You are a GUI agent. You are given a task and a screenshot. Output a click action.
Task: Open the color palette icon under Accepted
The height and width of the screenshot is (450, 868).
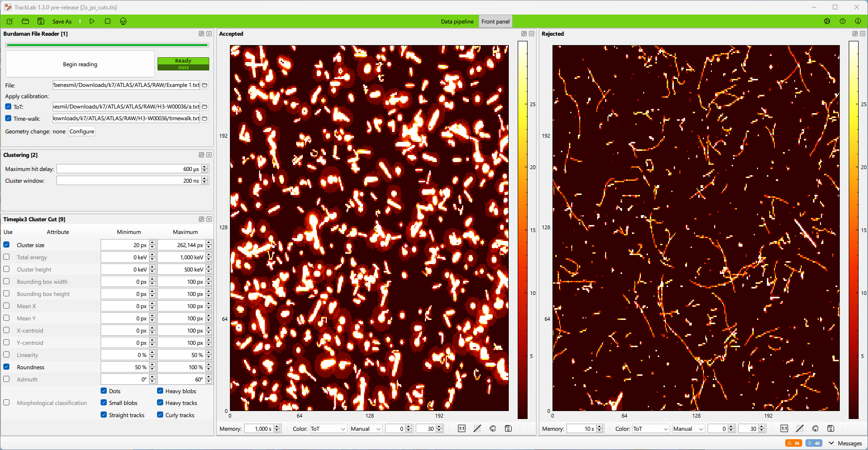tap(493, 428)
